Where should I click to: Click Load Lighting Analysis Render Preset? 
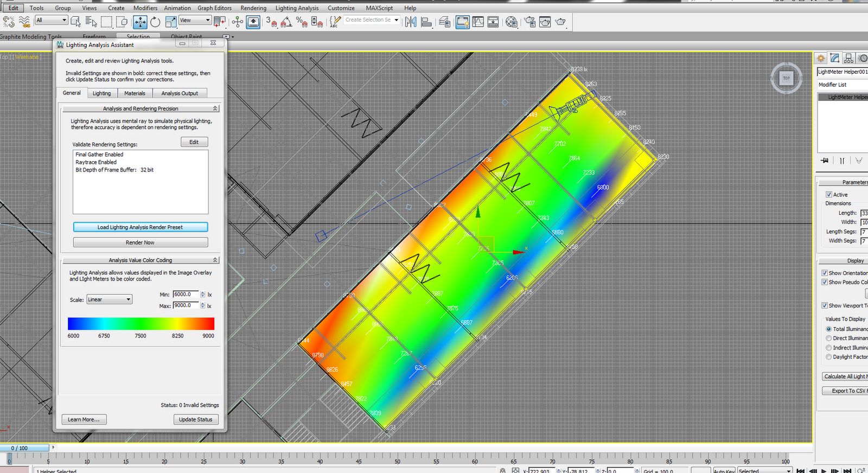(x=141, y=227)
